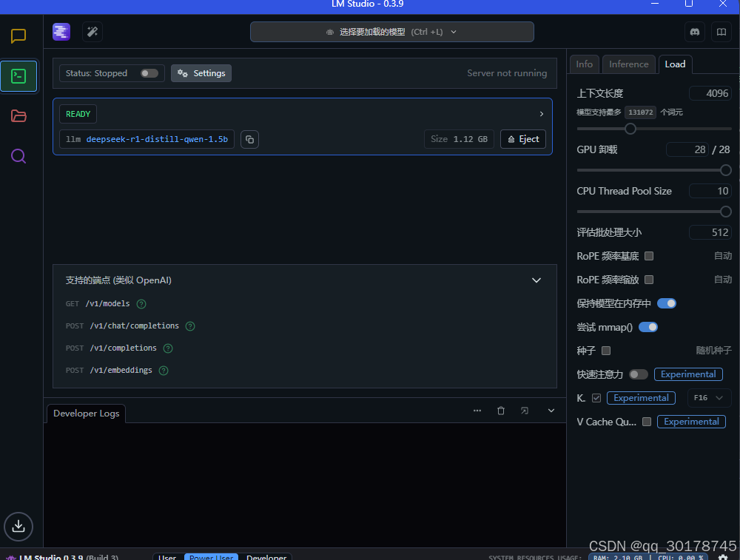Check the 种子 seed checkbox
This screenshot has height=560, width=740.
(x=606, y=351)
